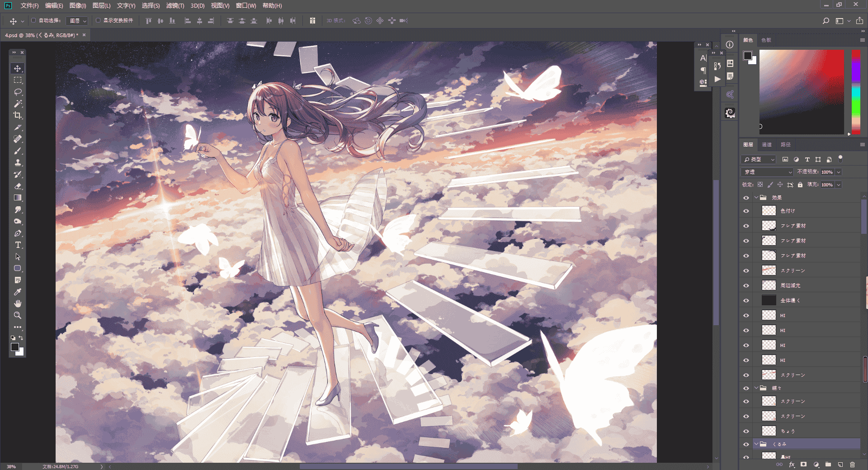Select the Rectangular Marquee tool
The image size is (868, 470).
tap(18, 80)
